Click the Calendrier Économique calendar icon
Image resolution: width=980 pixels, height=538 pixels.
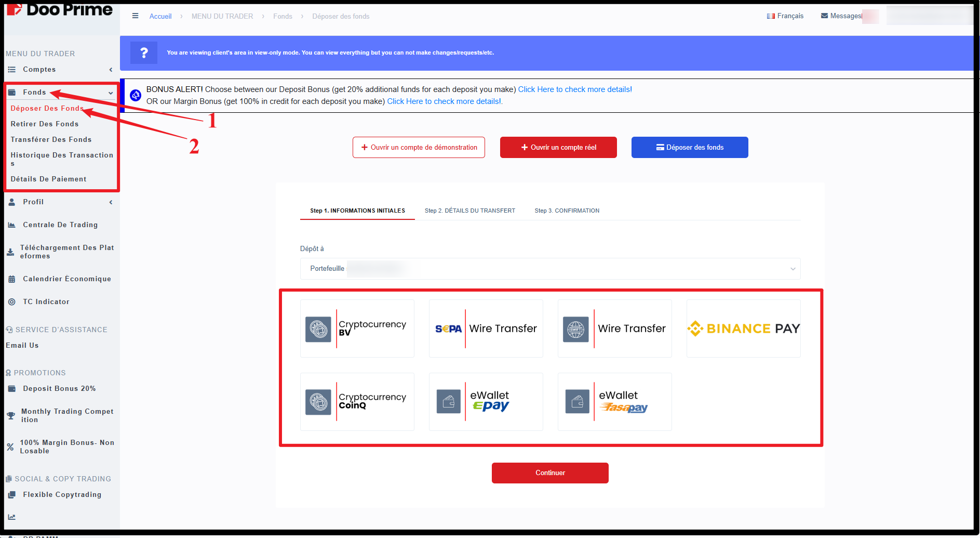tap(11, 279)
